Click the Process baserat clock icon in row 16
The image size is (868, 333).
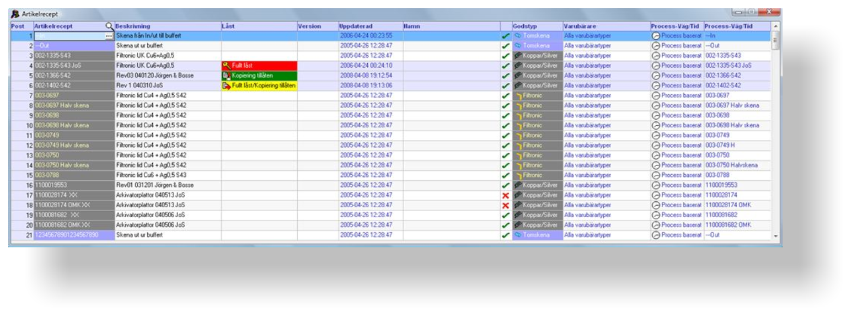pyautogui.click(x=656, y=185)
